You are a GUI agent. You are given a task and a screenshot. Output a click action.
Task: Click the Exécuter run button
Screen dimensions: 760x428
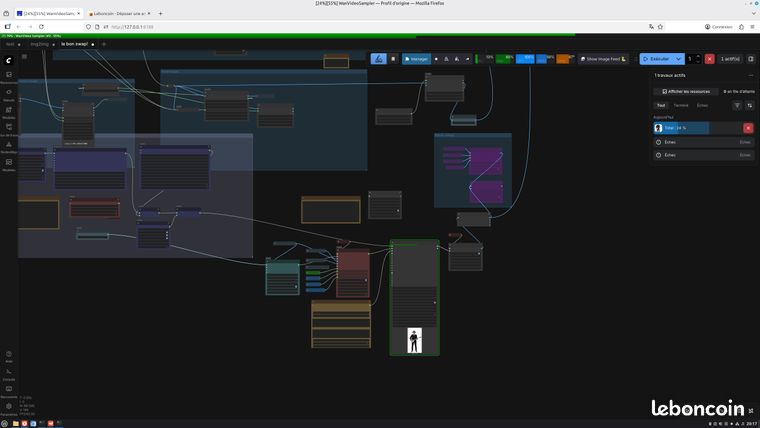pyautogui.click(x=656, y=59)
